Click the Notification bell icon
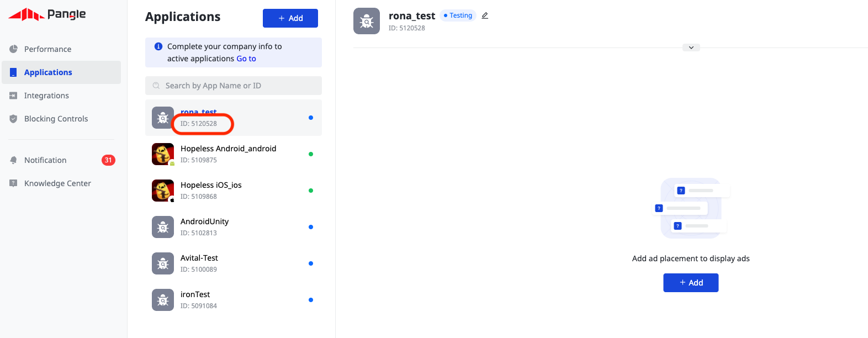The width and height of the screenshot is (868, 338). [x=13, y=160]
